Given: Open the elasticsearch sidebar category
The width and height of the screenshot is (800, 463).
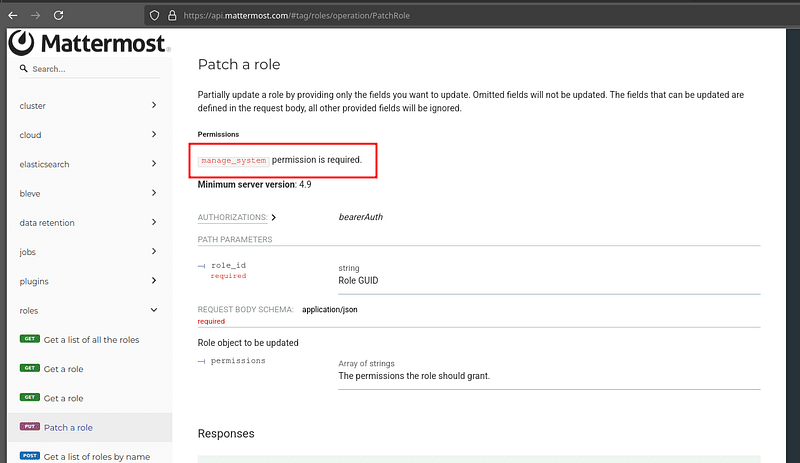Looking at the screenshot, I should click(x=44, y=164).
